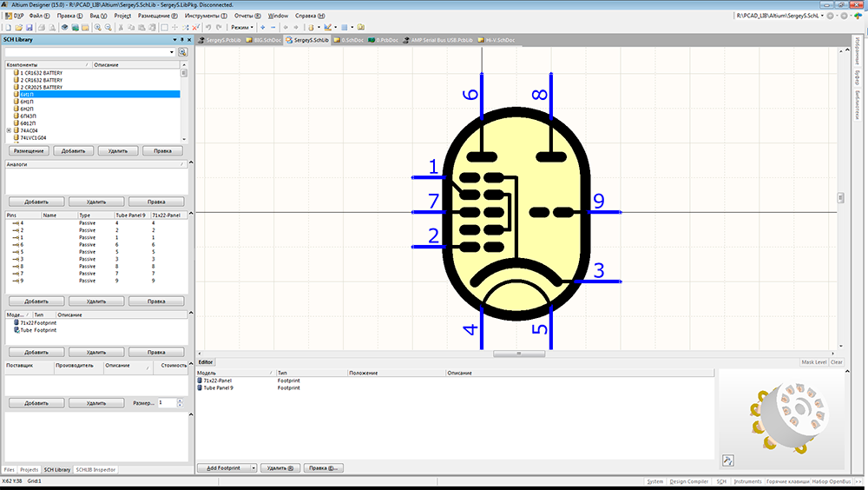
Task: Click the search icon beside the library filter
Action: tap(183, 52)
